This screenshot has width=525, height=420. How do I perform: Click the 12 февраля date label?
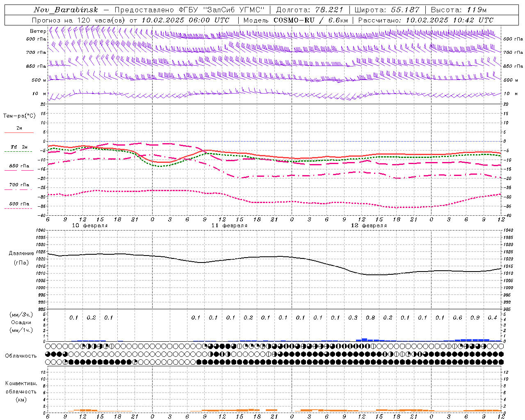[369, 226]
